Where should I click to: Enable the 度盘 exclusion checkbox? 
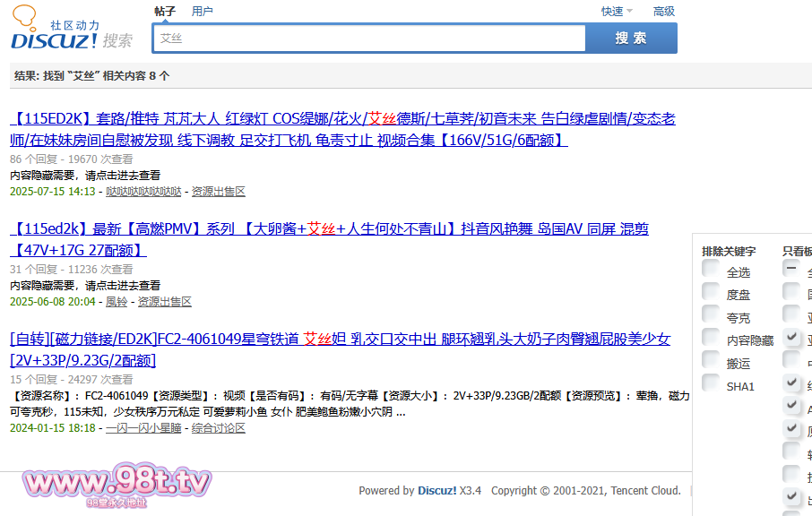[711, 291]
